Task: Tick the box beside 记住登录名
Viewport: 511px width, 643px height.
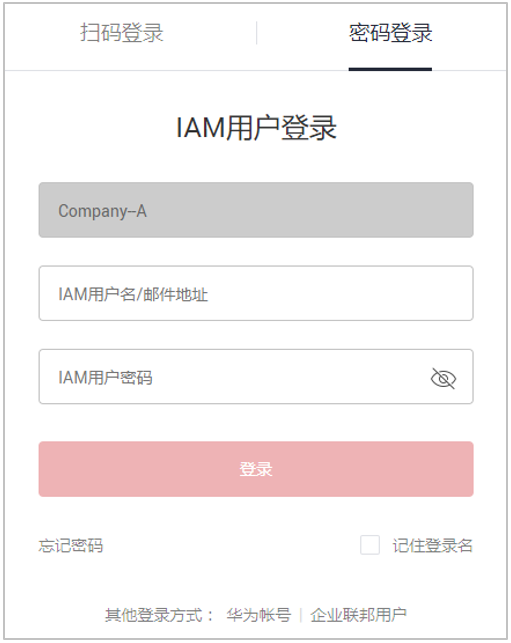Action: pyautogui.click(x=370, y=545)
